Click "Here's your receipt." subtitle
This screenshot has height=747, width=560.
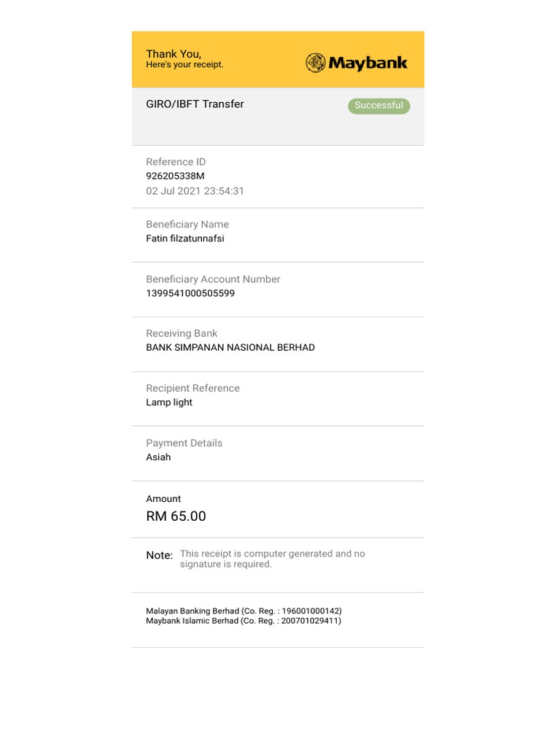(x=184, y=65)
